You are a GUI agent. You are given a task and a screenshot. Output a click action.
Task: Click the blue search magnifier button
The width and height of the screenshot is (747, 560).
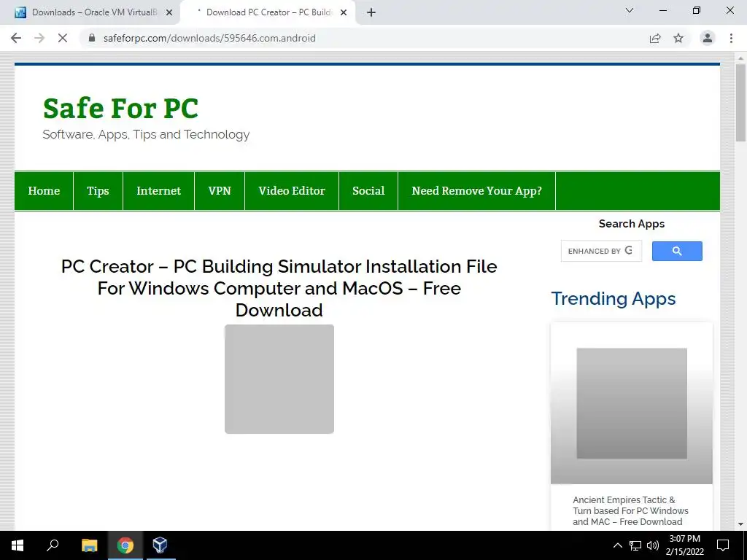click(x=677, y=251)
